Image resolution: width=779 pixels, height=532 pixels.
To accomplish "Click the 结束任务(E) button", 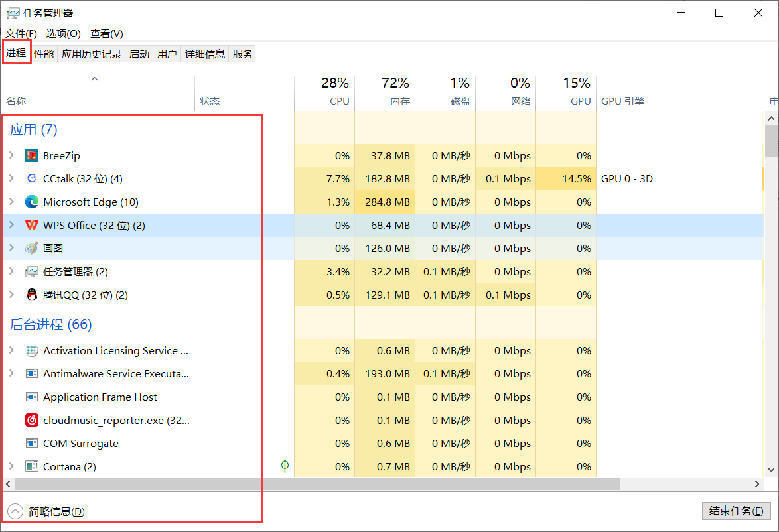I will pyautogui.click(x=737, y=511).
